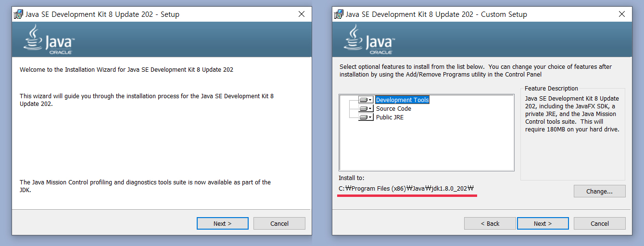Image resolution: width=644 pixels, height=246 pixels.
Task: Click Next in the Custom Setup window
Action: 543,223
